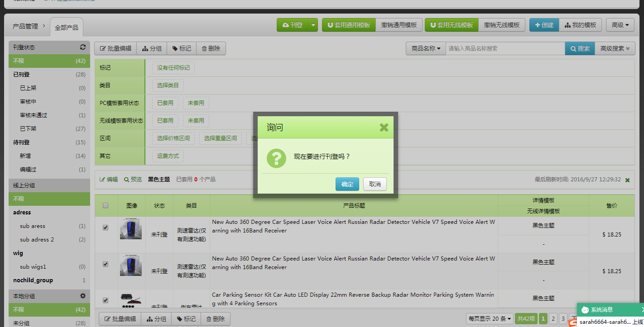Filter by 已下架 status

pos(49,129)
